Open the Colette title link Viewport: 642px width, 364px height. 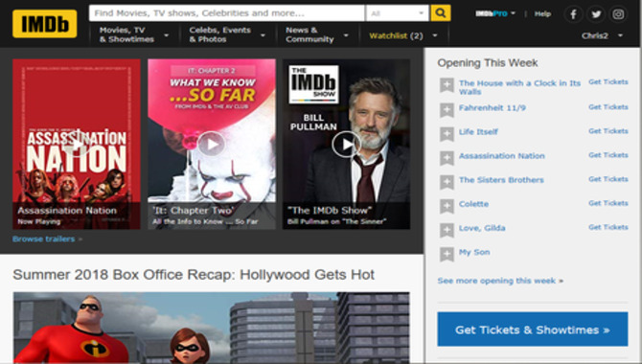pos(473,204)
